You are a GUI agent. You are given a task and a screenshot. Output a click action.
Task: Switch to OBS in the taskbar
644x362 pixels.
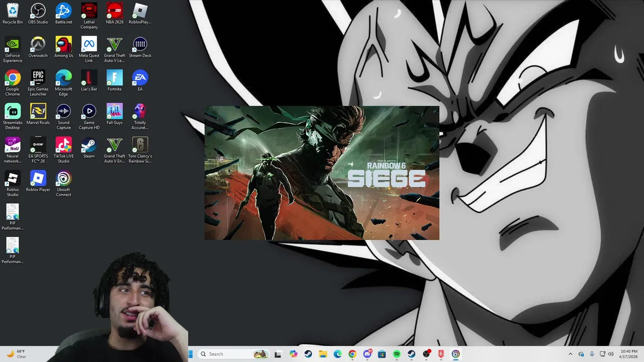click(426, 354)
